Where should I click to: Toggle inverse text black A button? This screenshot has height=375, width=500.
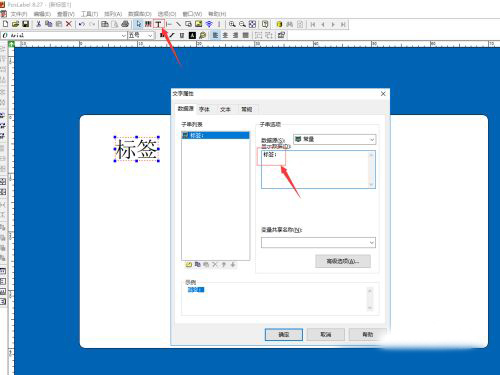point(192,35)
